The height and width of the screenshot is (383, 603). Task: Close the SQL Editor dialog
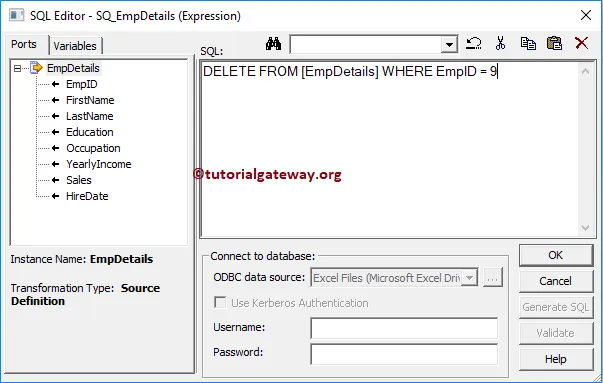[586, 15]
